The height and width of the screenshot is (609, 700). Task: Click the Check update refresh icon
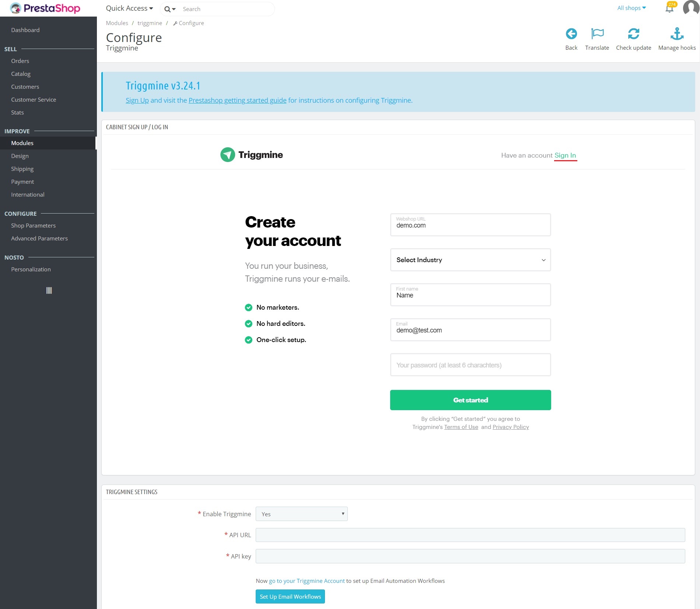point(633,34)
